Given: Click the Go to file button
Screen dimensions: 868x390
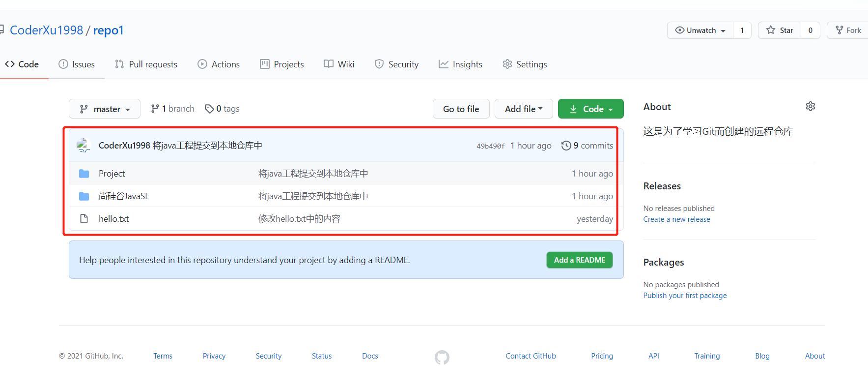Looking at the screenshot, I should click(x=461, y=109).
